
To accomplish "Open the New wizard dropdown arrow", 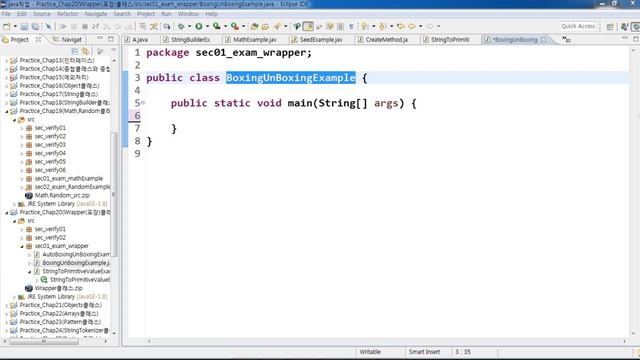I will [15, 27].
